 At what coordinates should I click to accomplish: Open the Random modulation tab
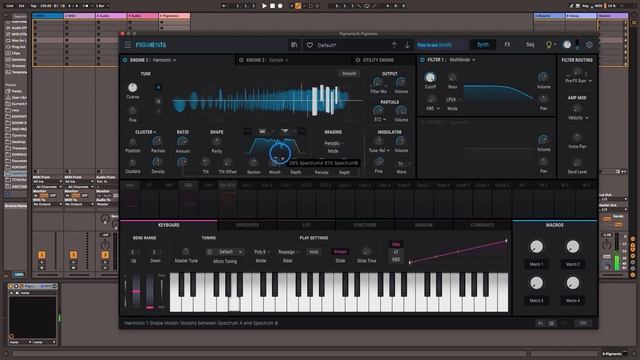pyautogui.click(x=423, y=225)
